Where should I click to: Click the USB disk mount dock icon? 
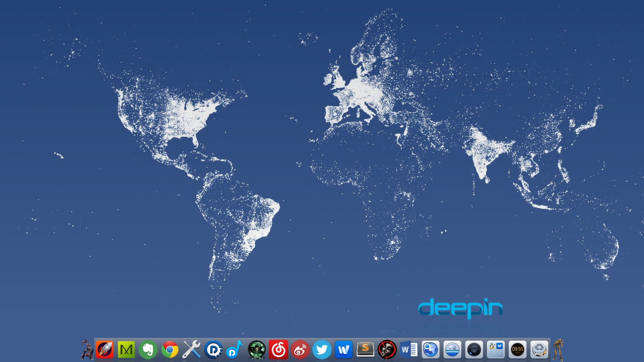pos(452,350)
